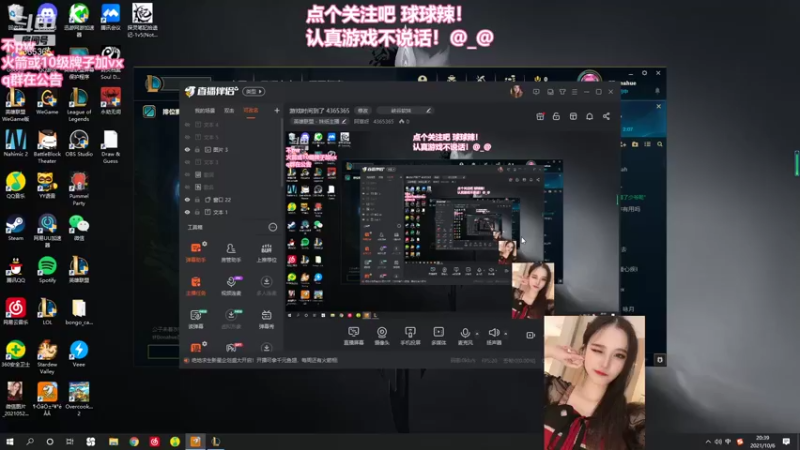800x450 pixels.
Task: Switch to the second scene tab
Action: [x=229, y=111]
